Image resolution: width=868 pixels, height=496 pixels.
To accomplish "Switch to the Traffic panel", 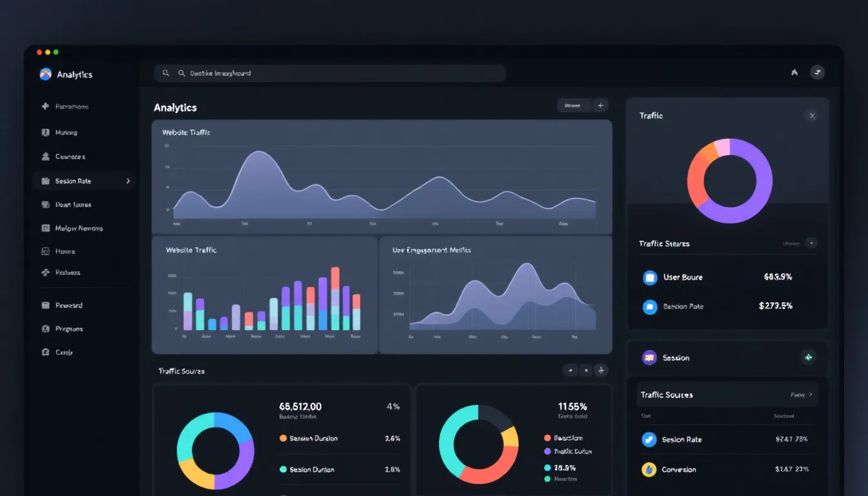I will pos(650,115).
